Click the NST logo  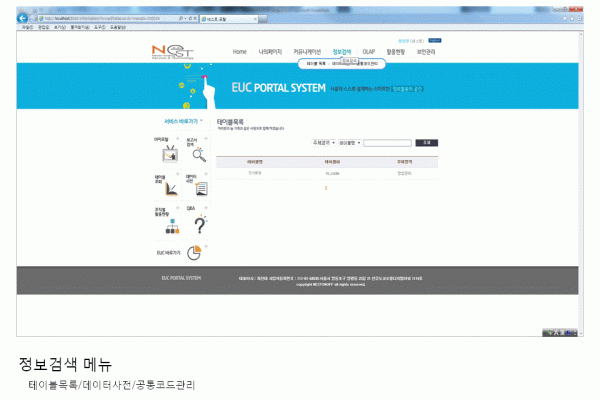coord(173,52)
